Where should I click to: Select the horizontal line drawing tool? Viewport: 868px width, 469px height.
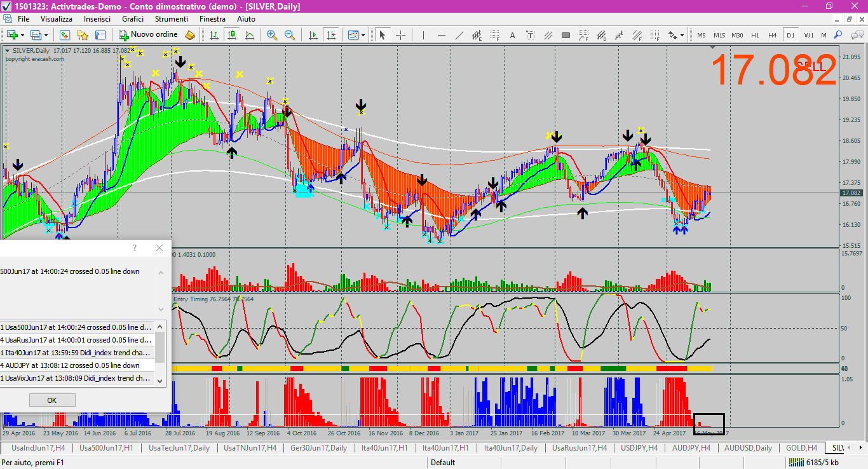[x=441, y=35]
